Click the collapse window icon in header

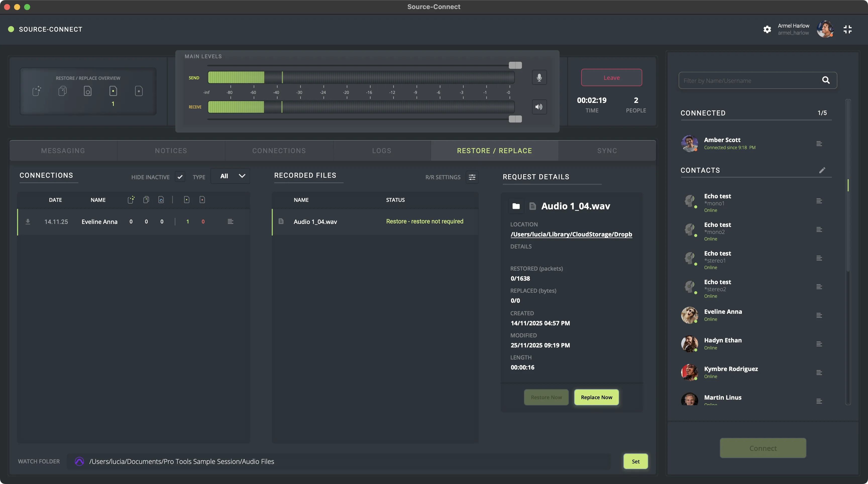(847, 29)
